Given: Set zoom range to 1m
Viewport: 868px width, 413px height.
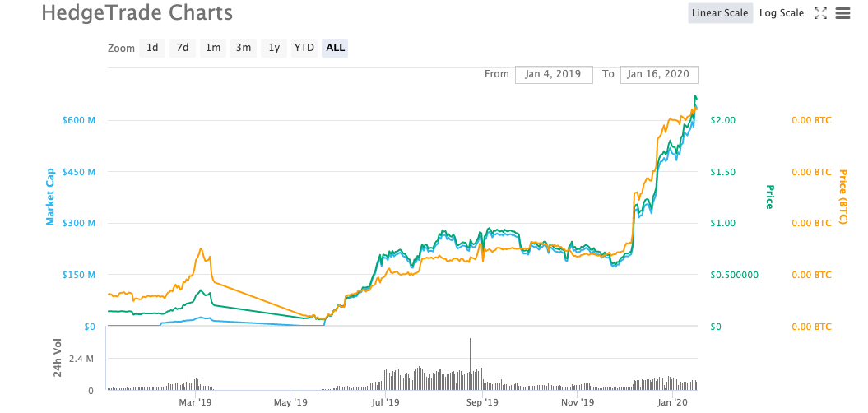Looking at the screenshot, I should (x=212, y=48).
